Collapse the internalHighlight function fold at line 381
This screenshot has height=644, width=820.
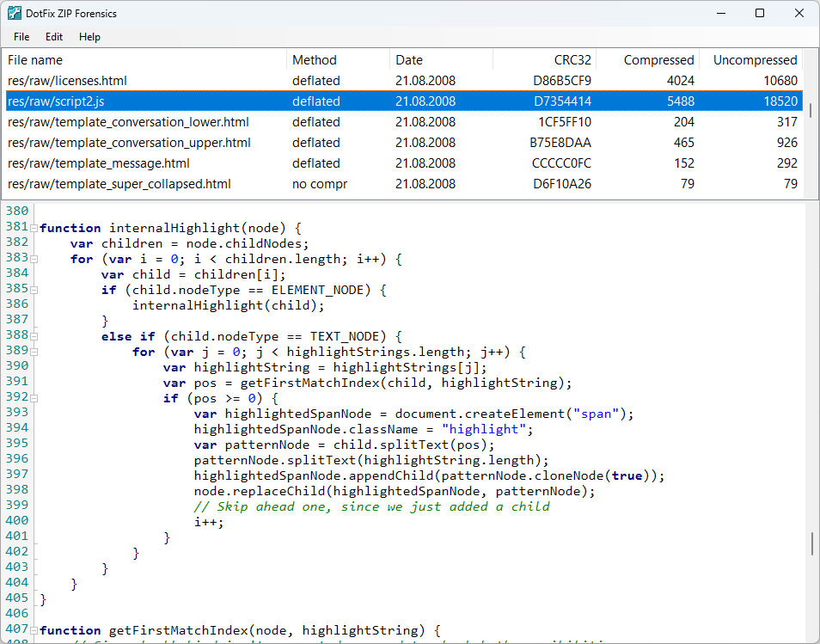pos(34,228)
